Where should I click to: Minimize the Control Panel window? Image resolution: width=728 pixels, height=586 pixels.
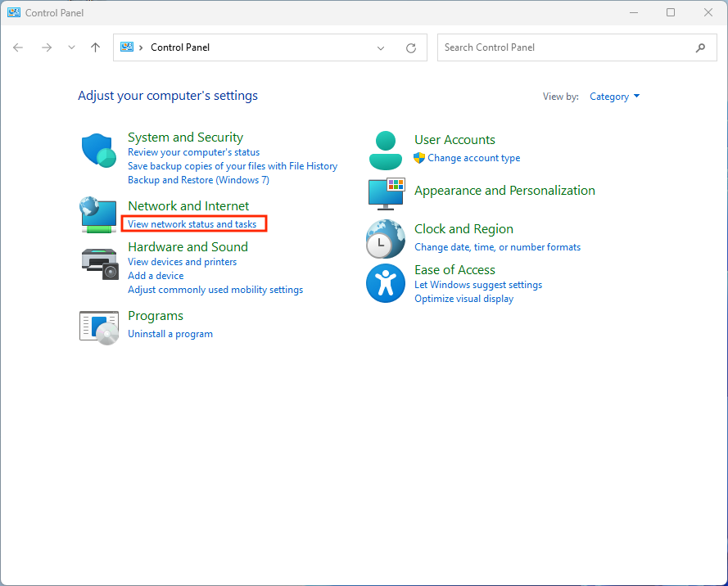click(x=634, y=12)
